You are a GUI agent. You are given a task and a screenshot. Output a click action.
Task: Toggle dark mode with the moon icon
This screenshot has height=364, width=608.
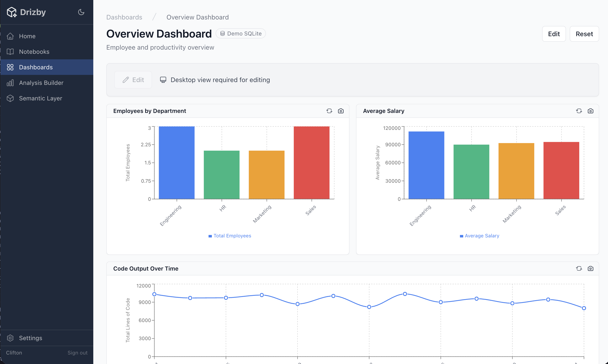click(81, 12)
